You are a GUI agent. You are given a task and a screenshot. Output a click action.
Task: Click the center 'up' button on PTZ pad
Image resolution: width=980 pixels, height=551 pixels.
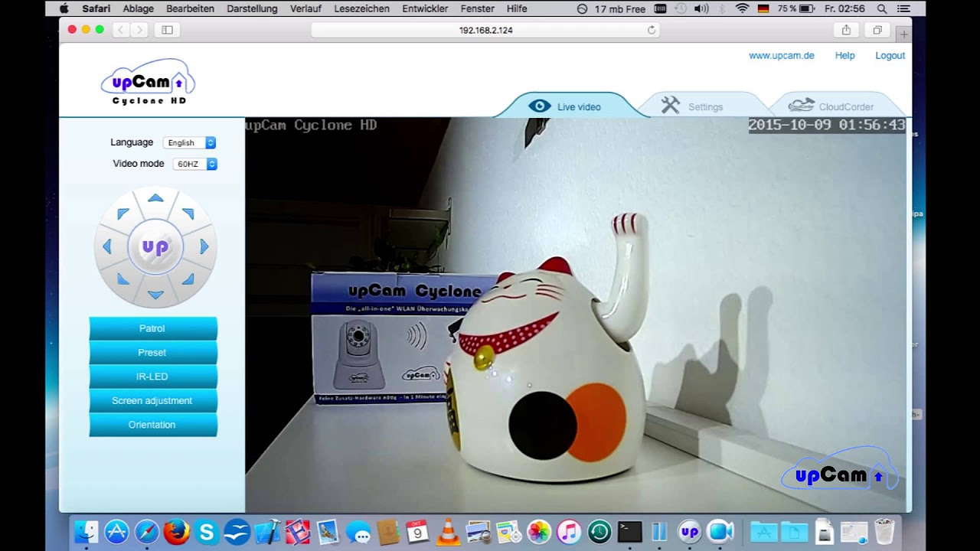click(x=155, y=246)
